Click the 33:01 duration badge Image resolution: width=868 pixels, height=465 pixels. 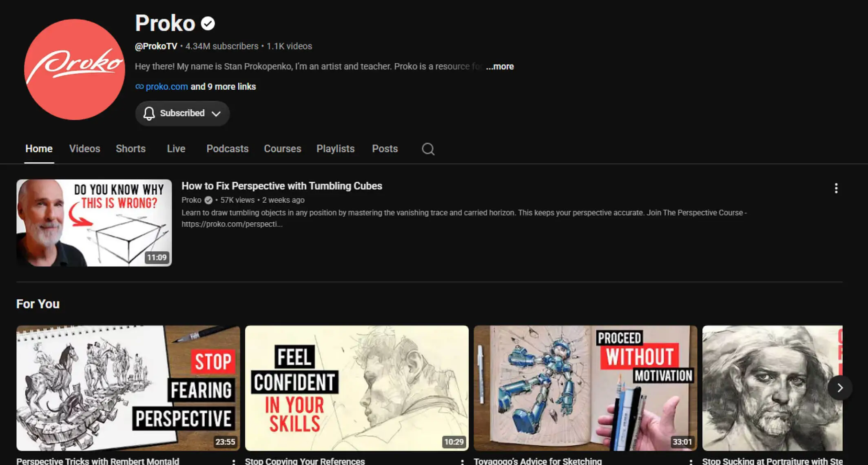click(682, 442)
